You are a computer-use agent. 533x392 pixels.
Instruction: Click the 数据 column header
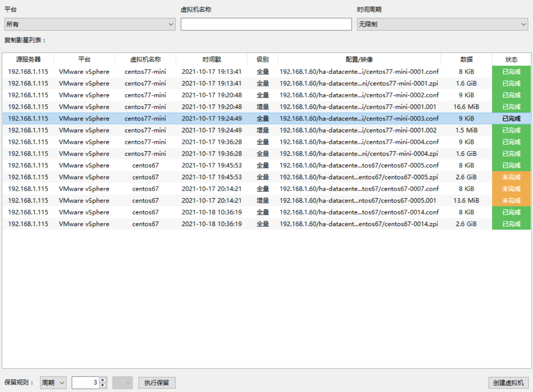(x=466, y=59)
